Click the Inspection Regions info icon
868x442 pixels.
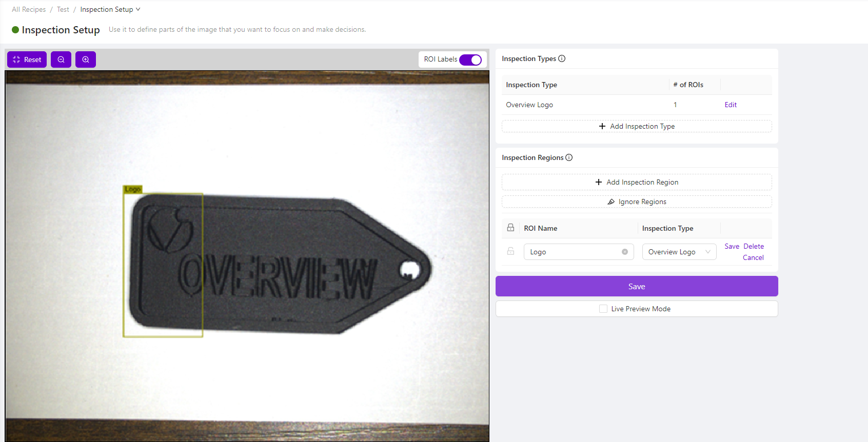coord(569,157)
